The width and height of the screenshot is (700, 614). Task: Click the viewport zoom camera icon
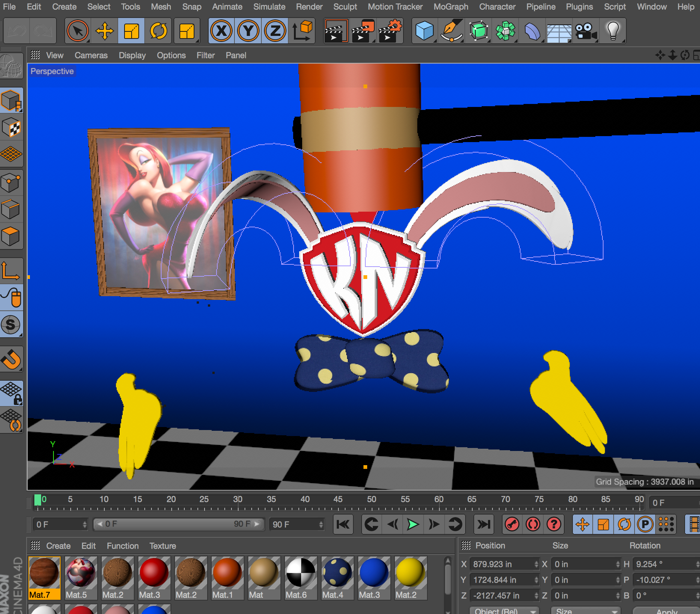coord(673,55)
